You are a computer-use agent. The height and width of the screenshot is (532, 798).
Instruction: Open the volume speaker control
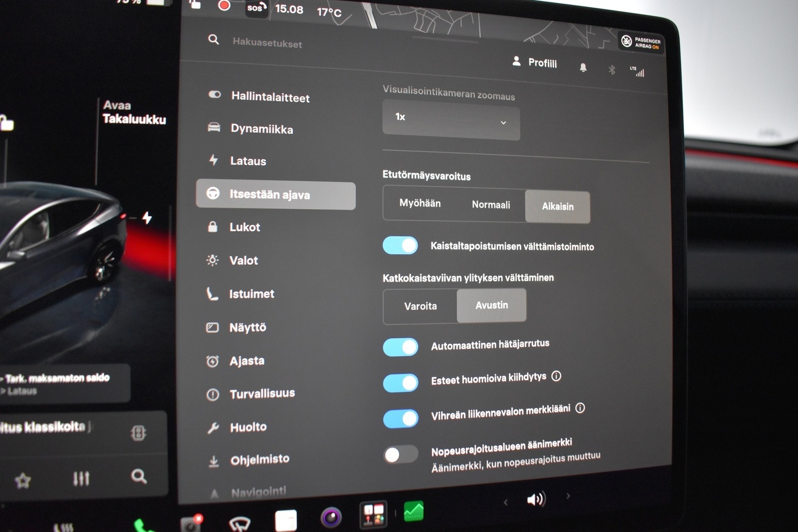point(536,499)
